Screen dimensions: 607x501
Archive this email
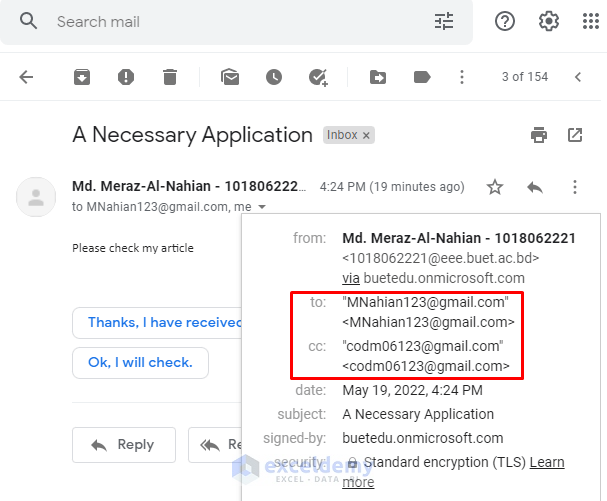81,77
